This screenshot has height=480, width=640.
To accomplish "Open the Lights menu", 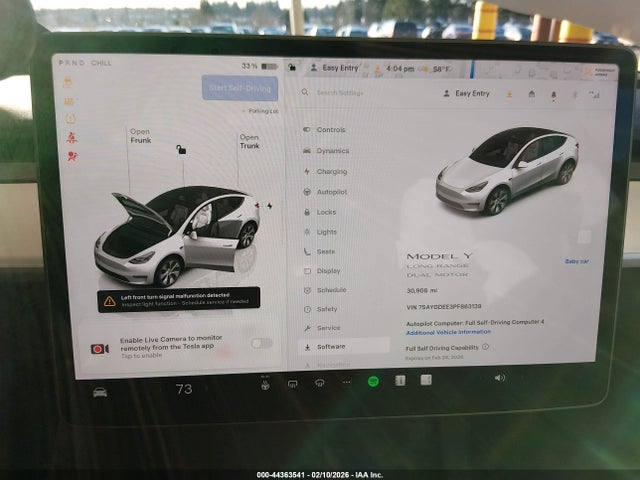I will (x=320, y=232).
